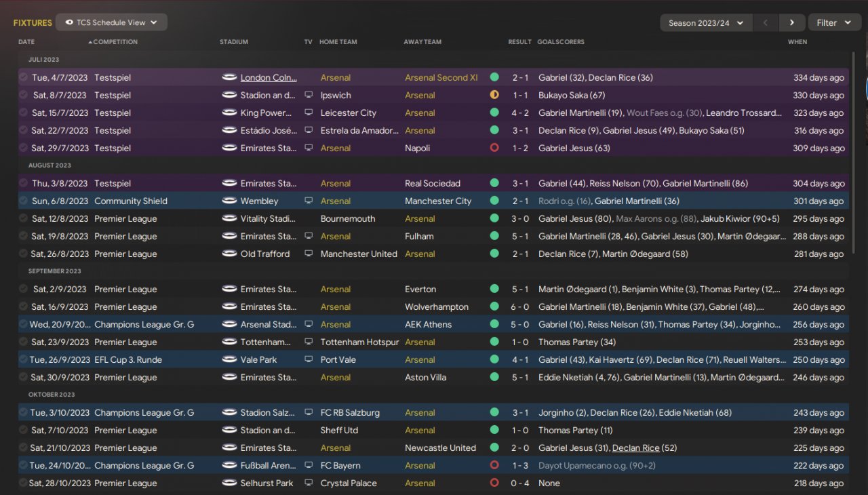Tick the check circle for Sat, 28/10/2023
Image resolution: width=868 pixels, height=495 pixels.
24,483
